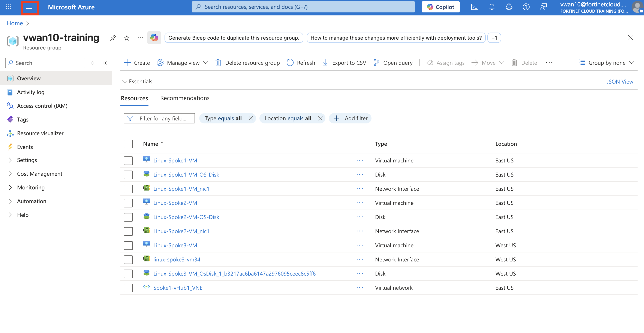The width and height of the screenshot is (644, 333).
Task: Click the Filter for any field box
Action: coord(163,118)
